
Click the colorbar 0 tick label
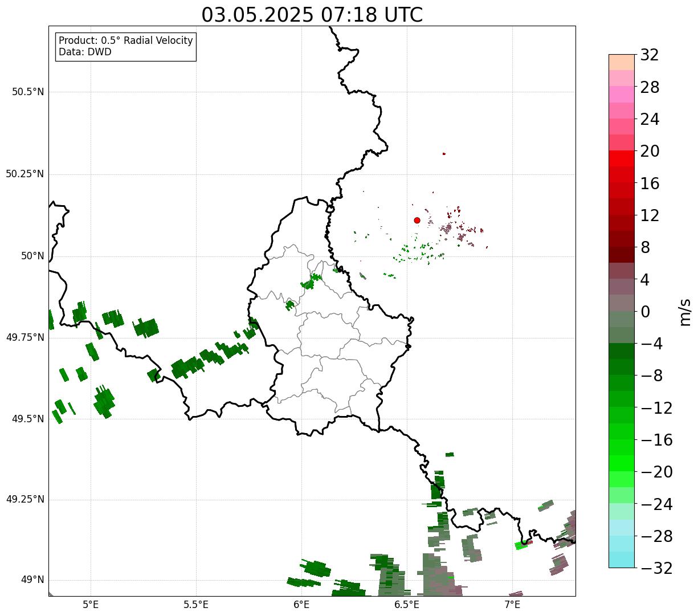(x=645, y=312)
